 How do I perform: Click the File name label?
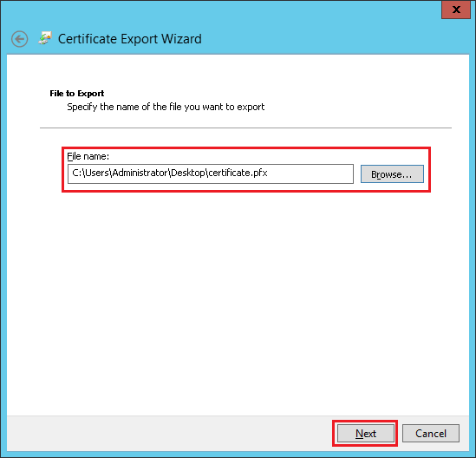[88, 156]
